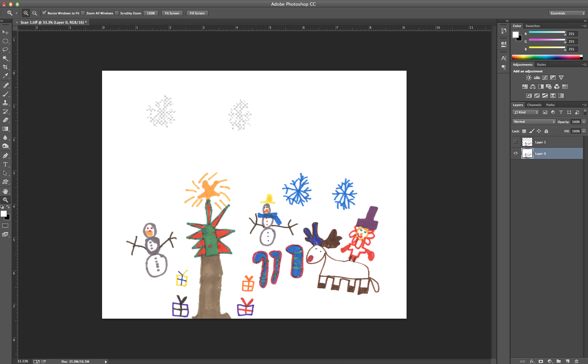Switch to the Swatches tab

tap(533, 26)
